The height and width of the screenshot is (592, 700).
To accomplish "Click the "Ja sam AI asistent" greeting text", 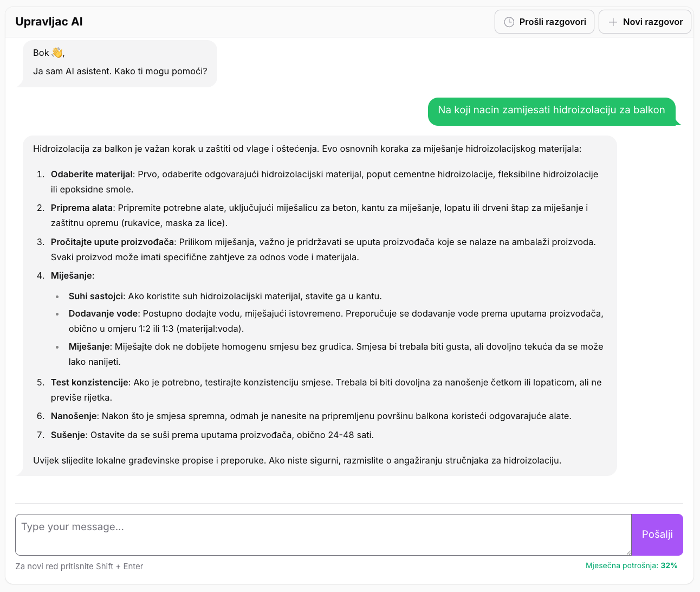I will click(x=120, y=71).
